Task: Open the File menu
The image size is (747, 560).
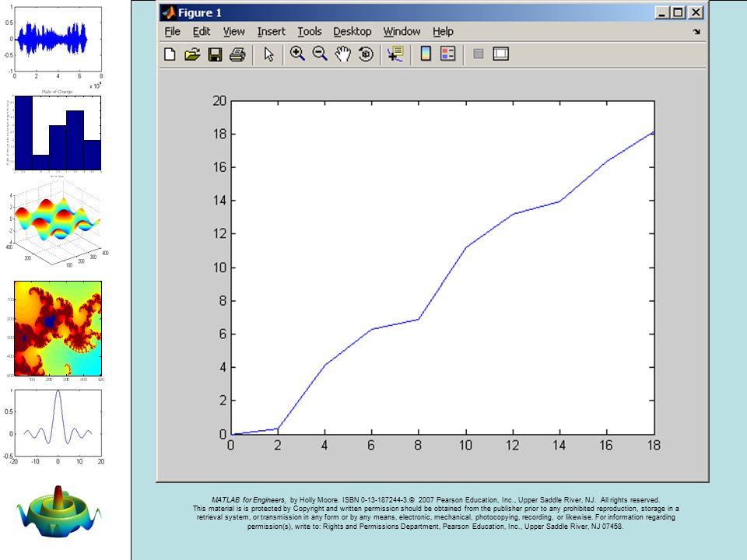Action: [173, 31]
